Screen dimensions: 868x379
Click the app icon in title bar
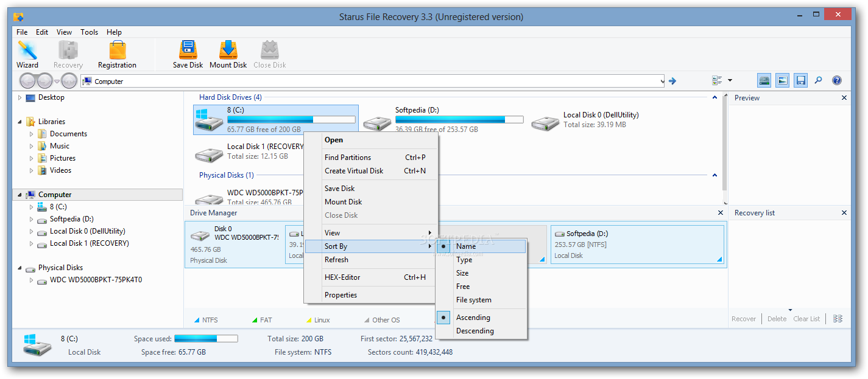[x=18, y=17]
